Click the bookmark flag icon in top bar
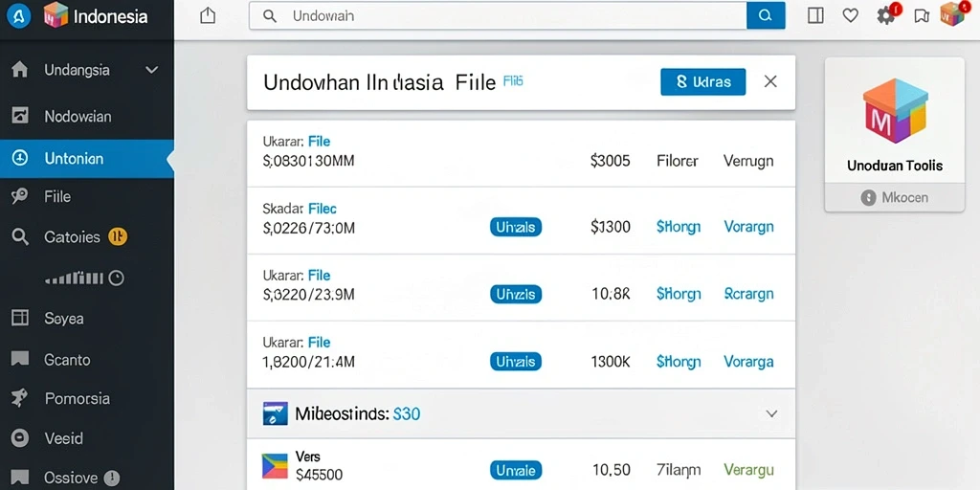This screenshot has width=980, height=490. [x=922, y=16]
